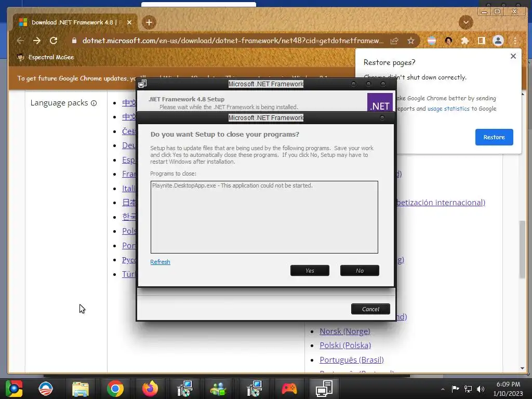The image size is (532, 399).
Task: Open the Norsk (Norge) link
Action: click(345, 331)
